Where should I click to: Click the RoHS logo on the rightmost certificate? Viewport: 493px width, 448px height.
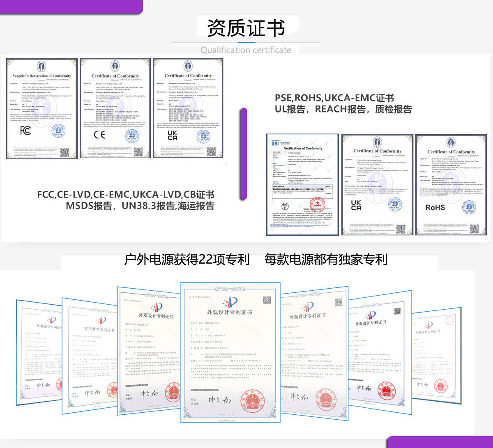tap(435, 207)
